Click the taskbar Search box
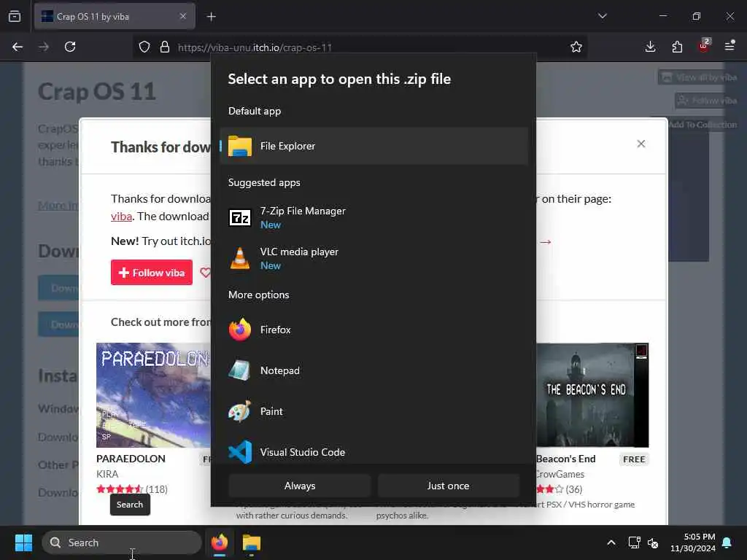 (122, 542)
